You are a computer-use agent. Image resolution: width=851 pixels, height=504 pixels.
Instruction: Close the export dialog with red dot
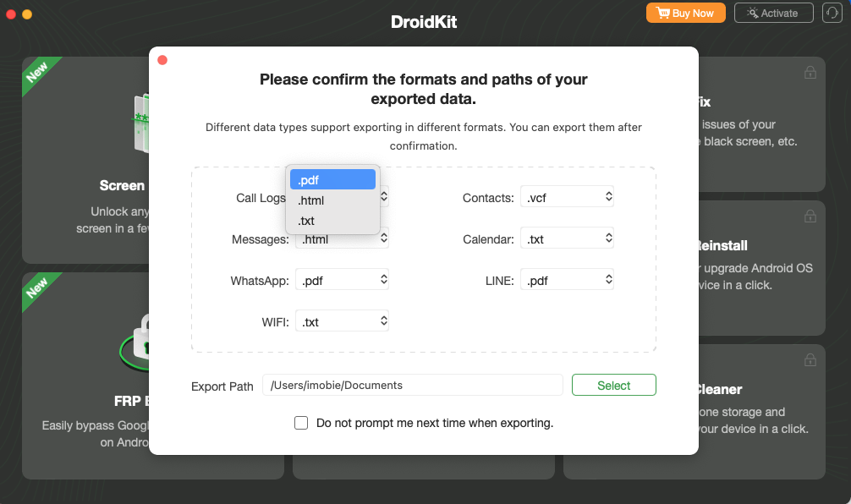pos(162,60)
